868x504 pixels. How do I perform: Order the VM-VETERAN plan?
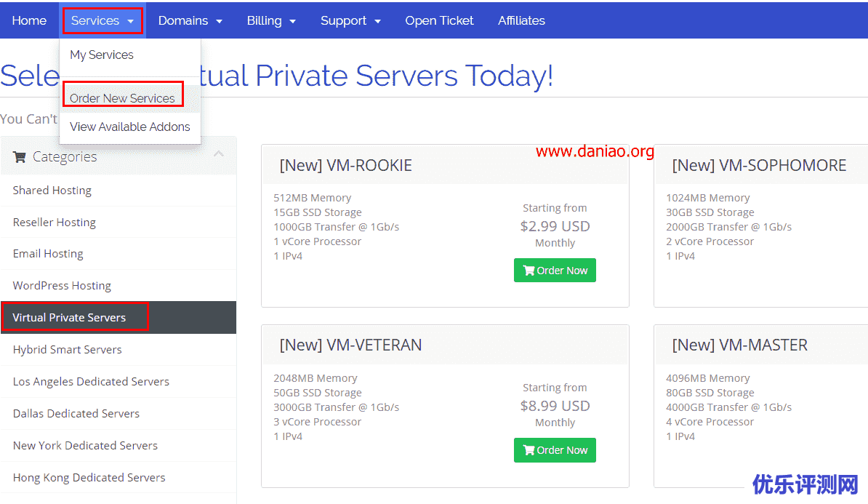(x=555, y=450)
